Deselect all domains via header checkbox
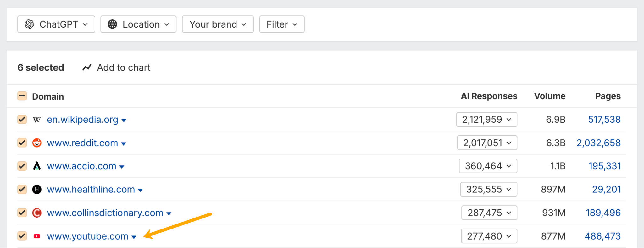The width and height of the screenshot is (644, 248). pyautogui.click(x=22, y=96)
